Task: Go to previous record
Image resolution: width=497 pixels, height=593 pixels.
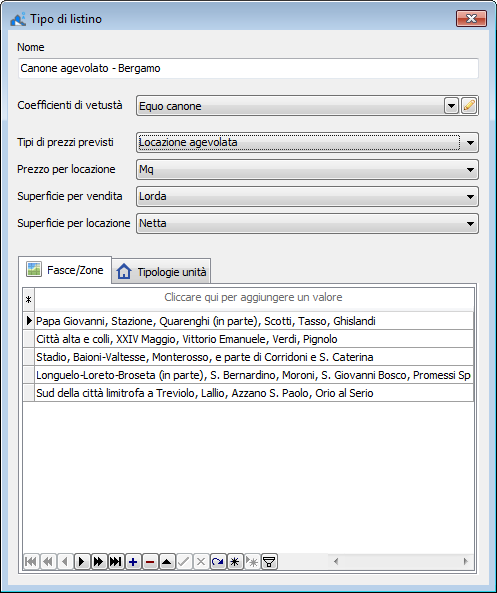Action: coord(65,562)
